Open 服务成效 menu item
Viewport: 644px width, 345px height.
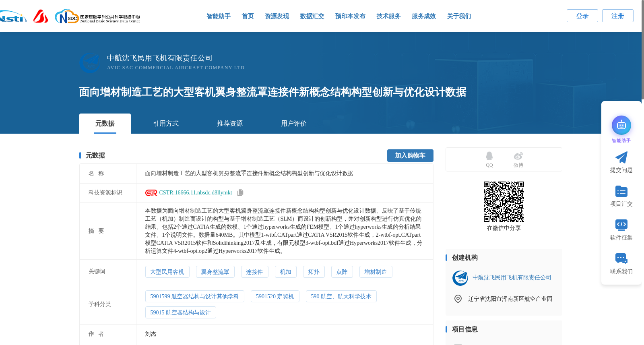tap(424, 16)
